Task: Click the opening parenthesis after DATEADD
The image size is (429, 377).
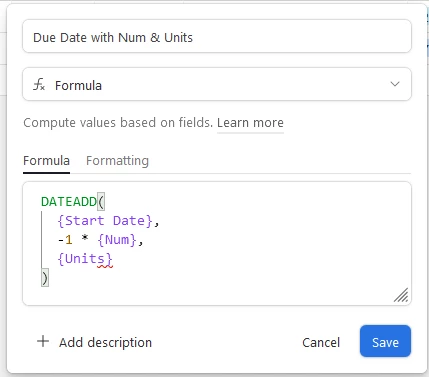Action: click(101, 202)
